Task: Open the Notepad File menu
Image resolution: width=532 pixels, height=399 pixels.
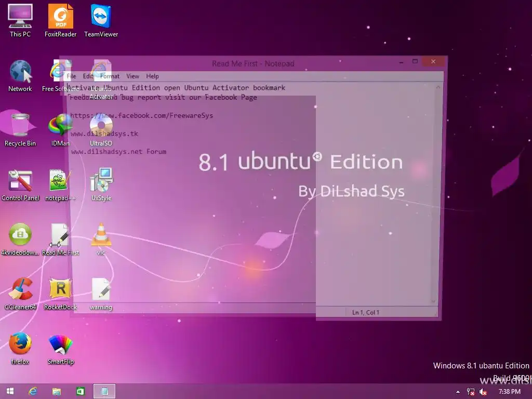Action: [x=71, y=76]
